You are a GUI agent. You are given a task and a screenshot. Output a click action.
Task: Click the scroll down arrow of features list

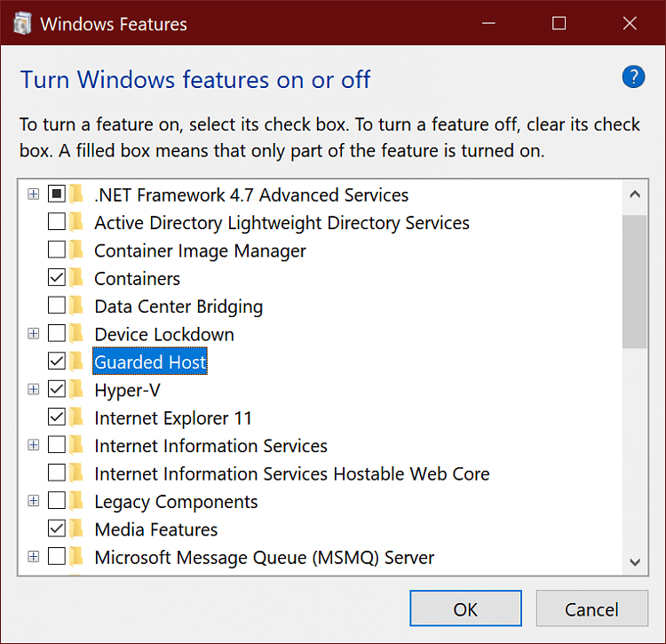[x=635, y=562]
